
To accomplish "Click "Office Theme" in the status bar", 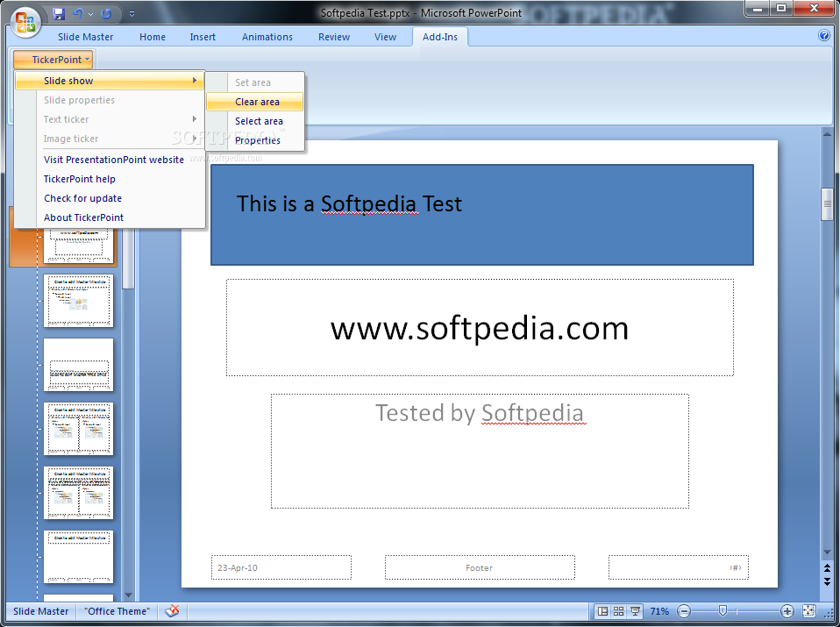I will [117, 611].
